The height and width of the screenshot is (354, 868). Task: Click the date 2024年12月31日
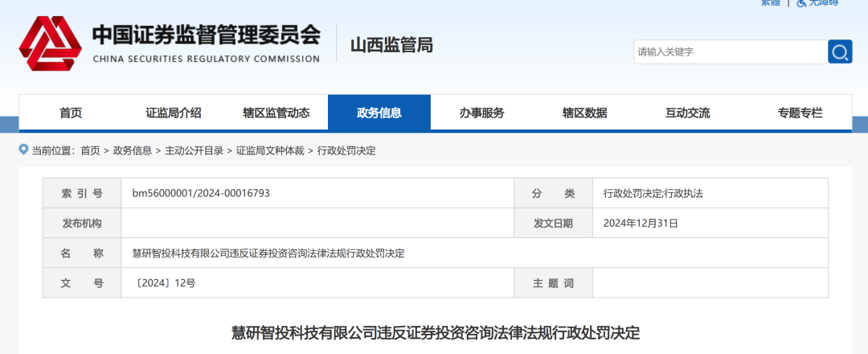[640, 223]
